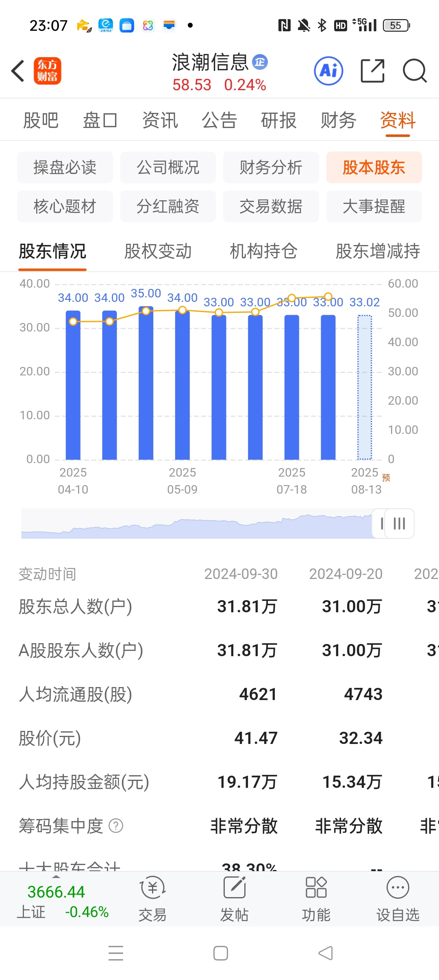Tap the stock price 58.53 in header
The image size is (439, 980).
[x=192, y=85]
